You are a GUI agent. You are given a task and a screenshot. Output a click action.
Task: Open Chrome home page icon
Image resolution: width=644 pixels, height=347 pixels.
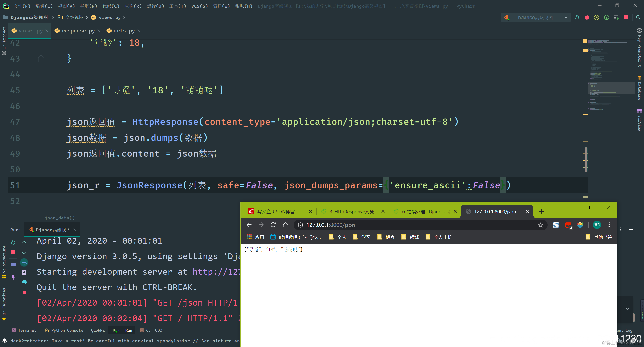coord(285,225)
